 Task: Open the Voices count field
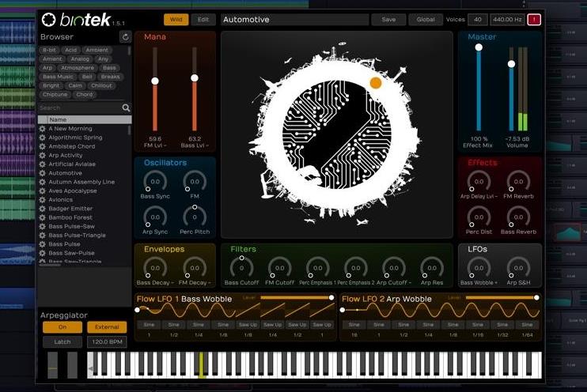[478, 20]
